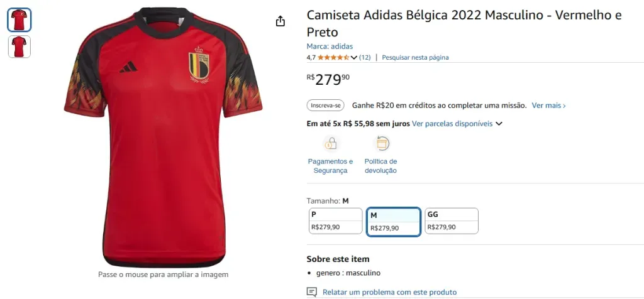Expand the rating breakdown chevron beside stars

point(354,58)
